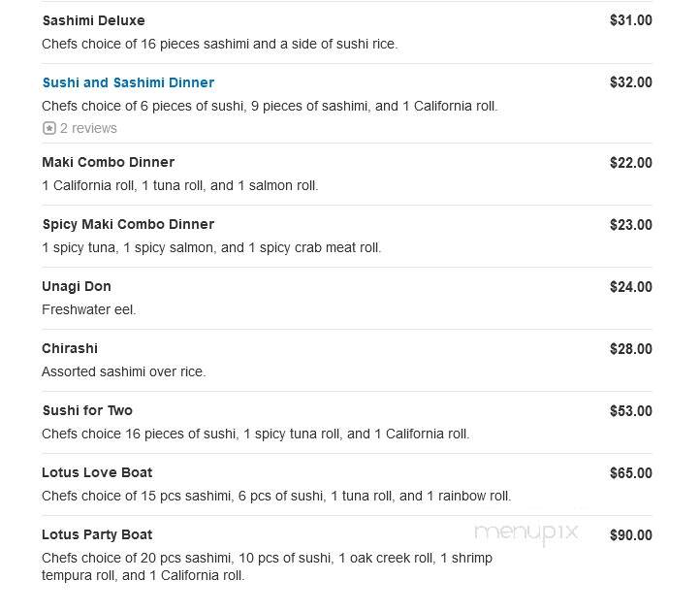The width and height of the screenshot is (700, 612).
Task: Click the $65.00 Lotus Love Boat price
Action: 631,473
